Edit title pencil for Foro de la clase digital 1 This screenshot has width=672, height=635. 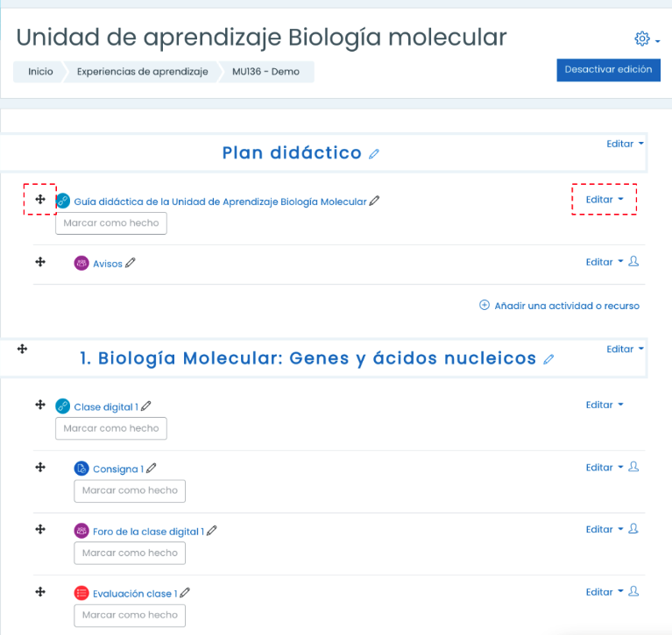tap(212, 531)
